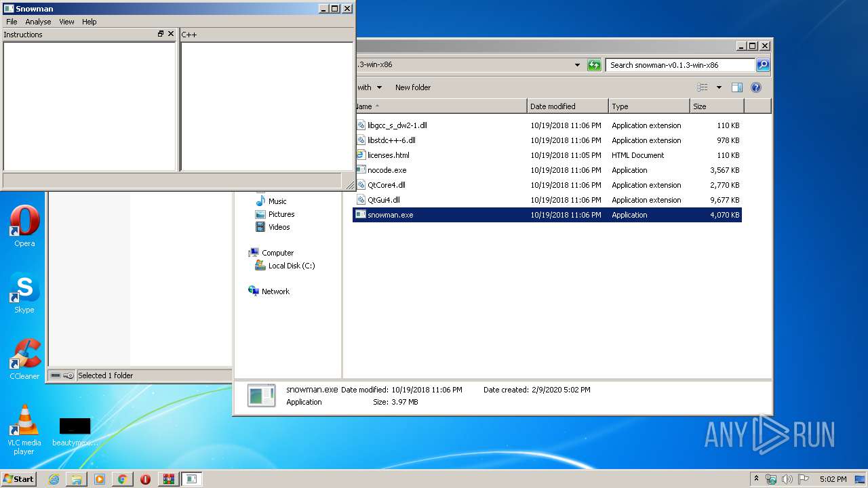Open Chrome from taskbar

pos(122,479)
